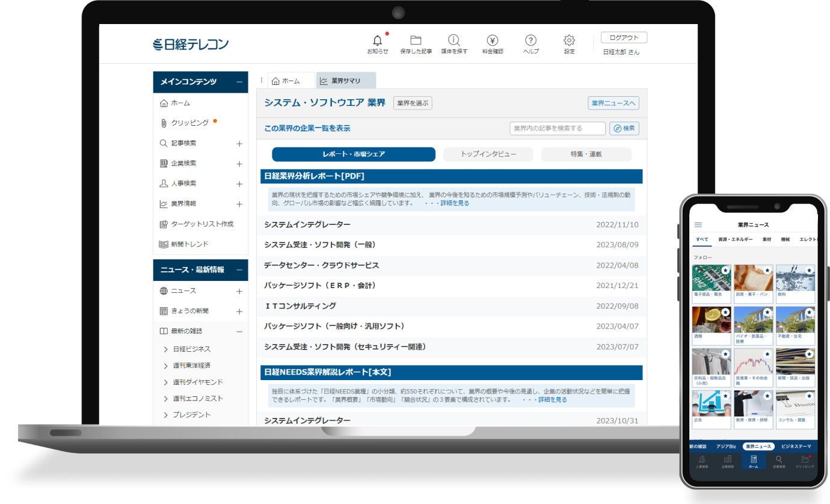Open the コンサル・調査 card image on the phone
The height and width of the screenshot is (504, 830).
tap(795, 404)
